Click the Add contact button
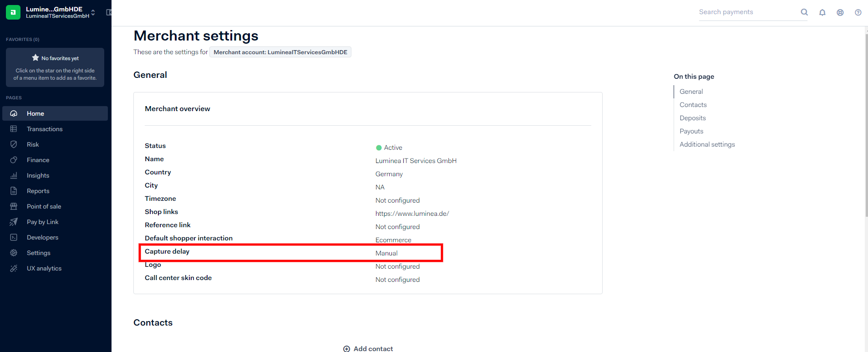Screen dimensions: 868x352 [368, 348]
